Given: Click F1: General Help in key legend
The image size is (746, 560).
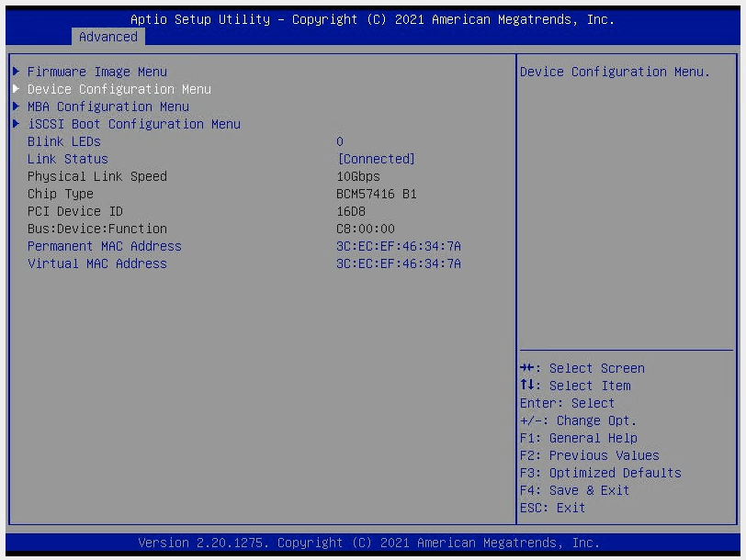Looking at the screenshot, I should [x=578, y=438].
